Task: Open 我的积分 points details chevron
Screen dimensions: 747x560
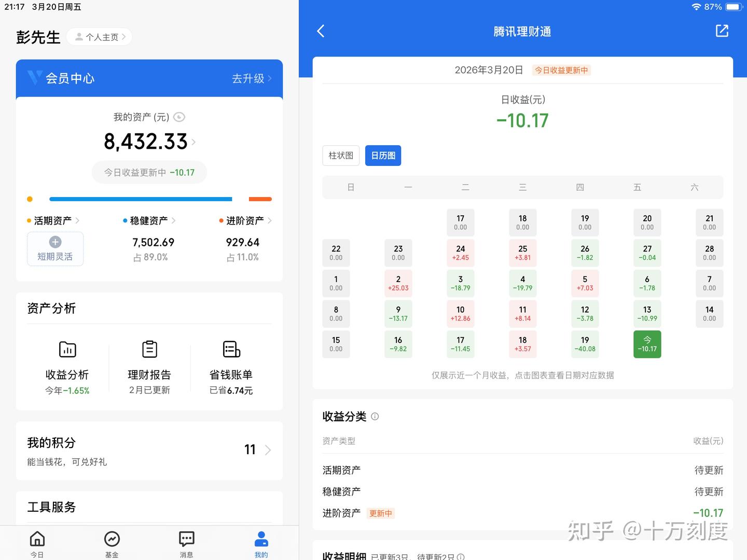Action: pyautogui.click(x=268, y=450)
